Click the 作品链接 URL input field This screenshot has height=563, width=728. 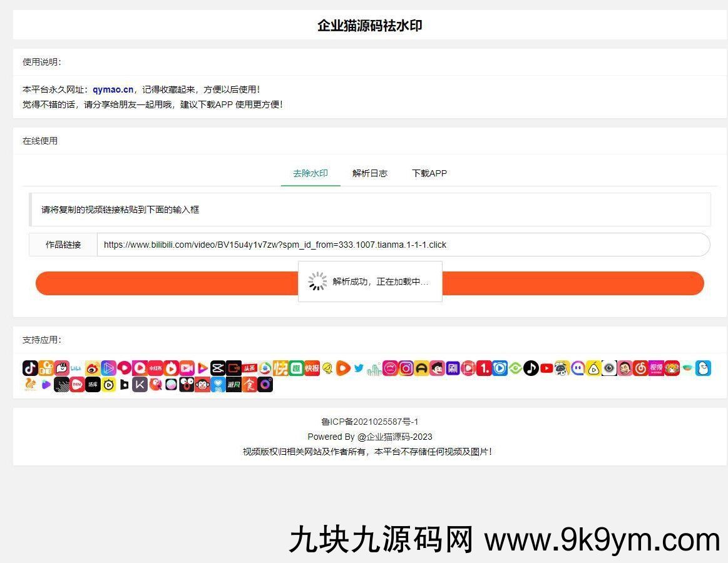coord(401,245)
